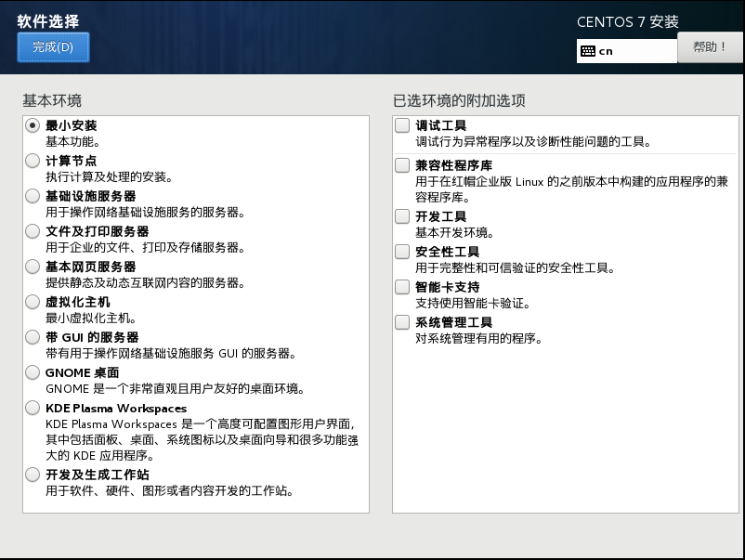Click the 基本环境 section heading
Image resolution: width=745 pixels, height=560 pixels.
pos(52,100)
